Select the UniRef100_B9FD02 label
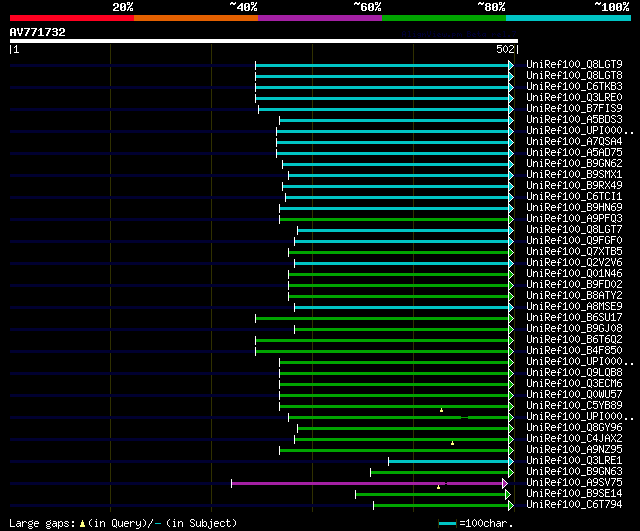640x531 pixels. click(574, 285)
